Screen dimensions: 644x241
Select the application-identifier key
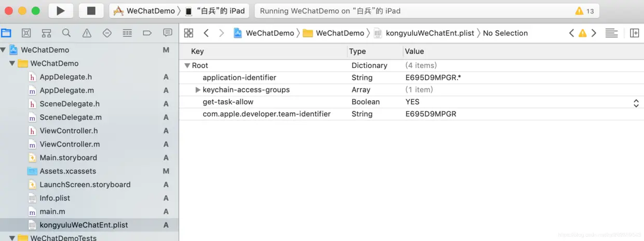(x=239, y=77)
